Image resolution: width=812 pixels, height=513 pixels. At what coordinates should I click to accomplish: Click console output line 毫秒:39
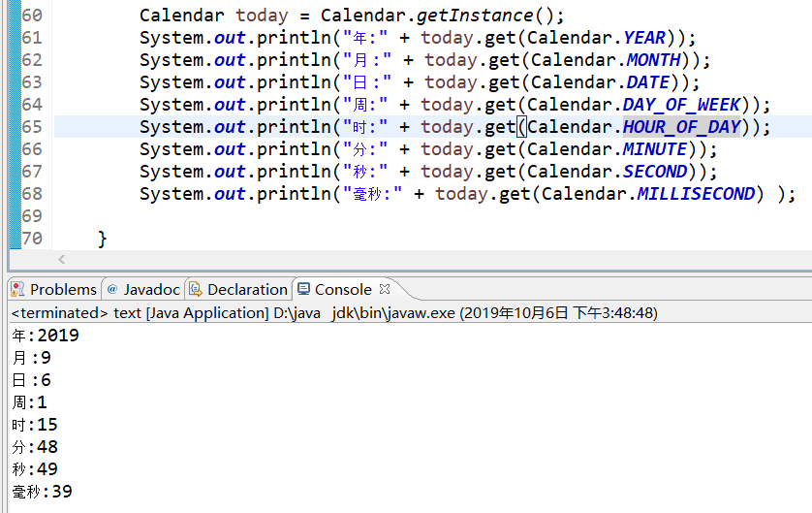(42, 492)
